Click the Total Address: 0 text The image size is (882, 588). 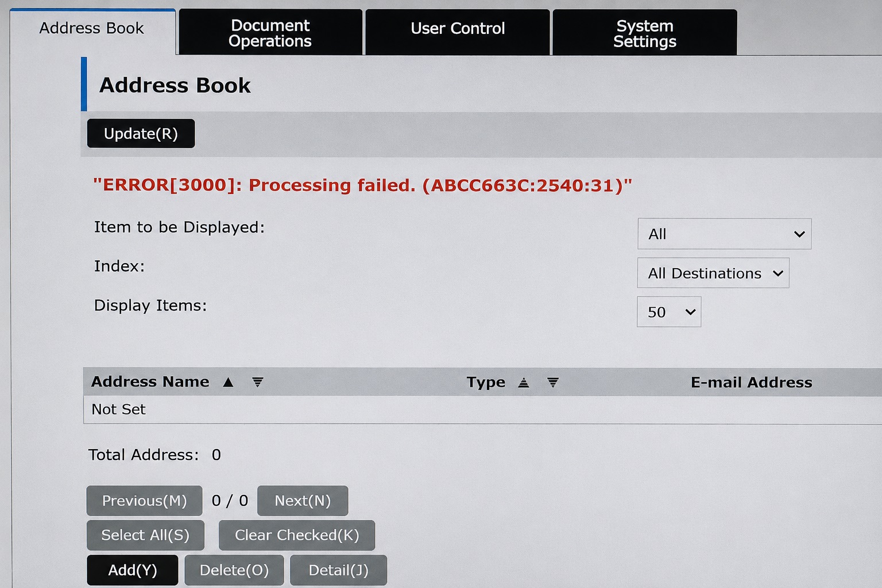point(154,455)
